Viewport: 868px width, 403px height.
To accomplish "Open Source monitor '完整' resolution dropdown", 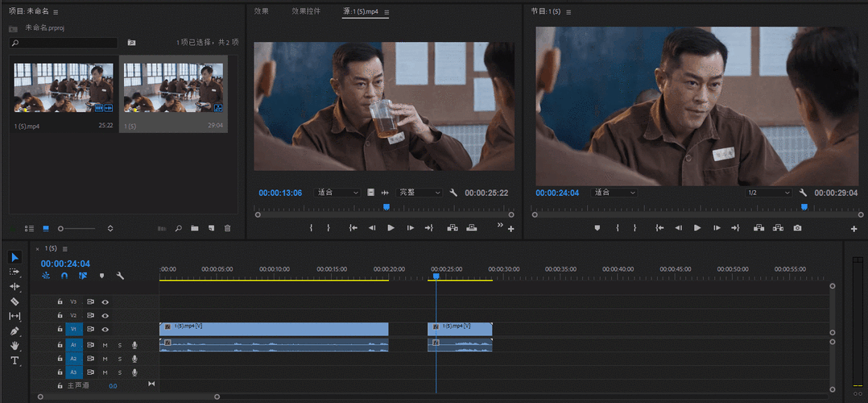I will tap(420, 193).
